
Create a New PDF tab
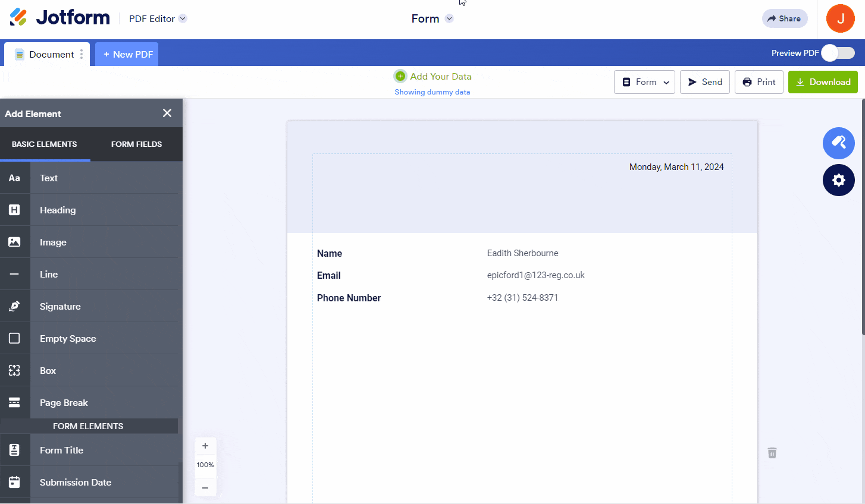click(127, 54)
